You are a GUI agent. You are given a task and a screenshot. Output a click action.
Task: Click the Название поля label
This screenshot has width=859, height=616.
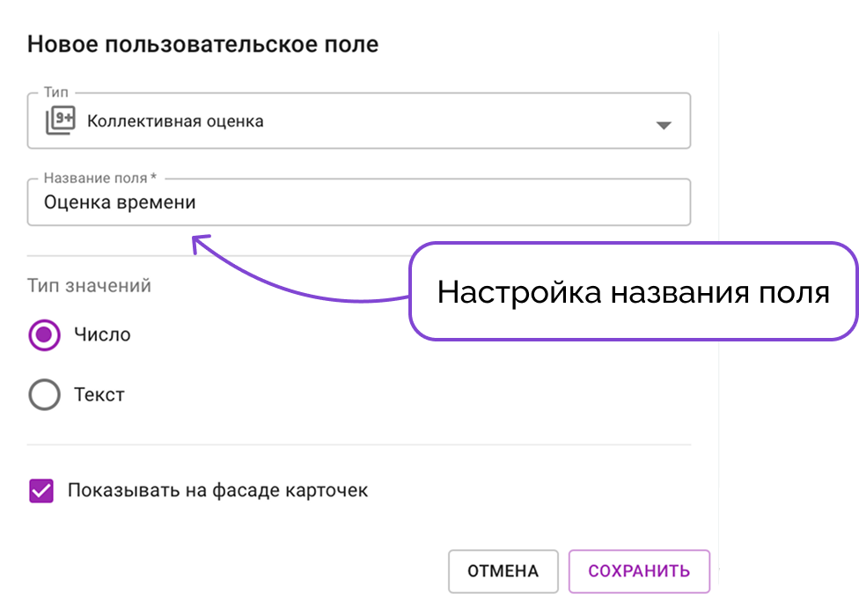point(100,178)
